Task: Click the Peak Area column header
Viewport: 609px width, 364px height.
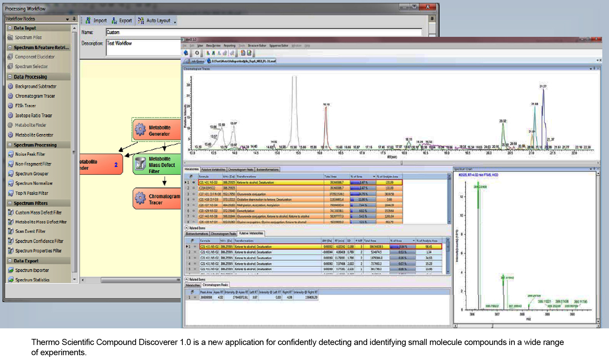Action: (x=206, y=292)
